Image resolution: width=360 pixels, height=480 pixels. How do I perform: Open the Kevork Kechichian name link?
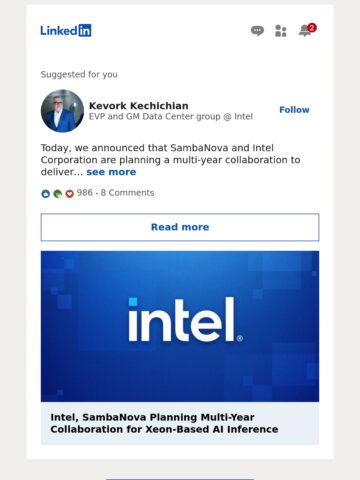click(x=139, y=106)
